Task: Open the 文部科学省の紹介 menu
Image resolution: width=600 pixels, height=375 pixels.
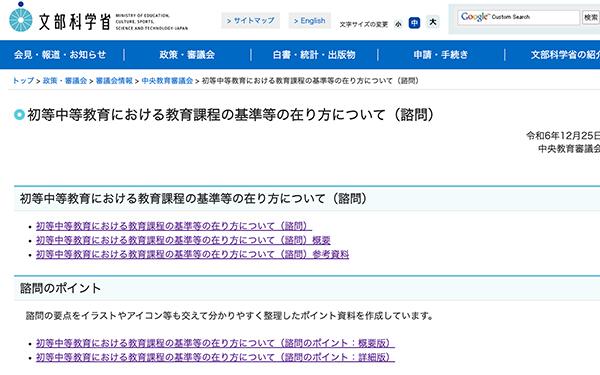Action: [566, 55]
